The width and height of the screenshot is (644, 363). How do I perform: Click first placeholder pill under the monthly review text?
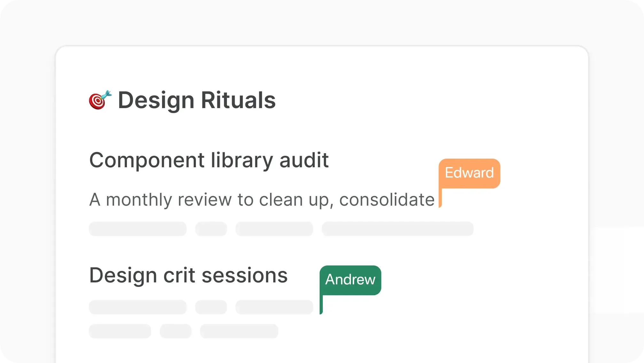(x=138, y=229)
